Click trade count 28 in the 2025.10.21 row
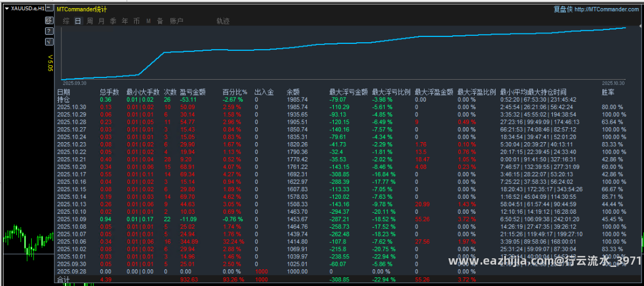Screen dimensions: 644x286 [x=167, y=159]
